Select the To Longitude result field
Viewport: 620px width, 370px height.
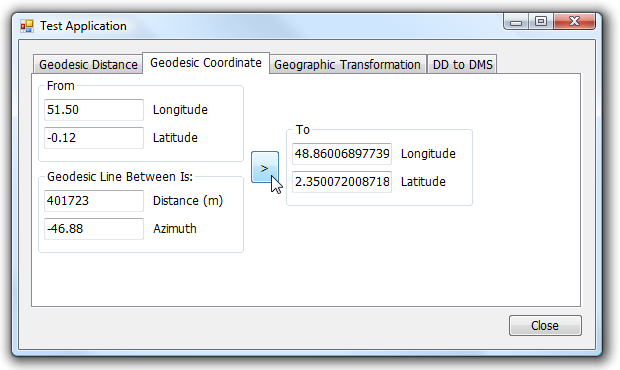(x=342, y=154)
